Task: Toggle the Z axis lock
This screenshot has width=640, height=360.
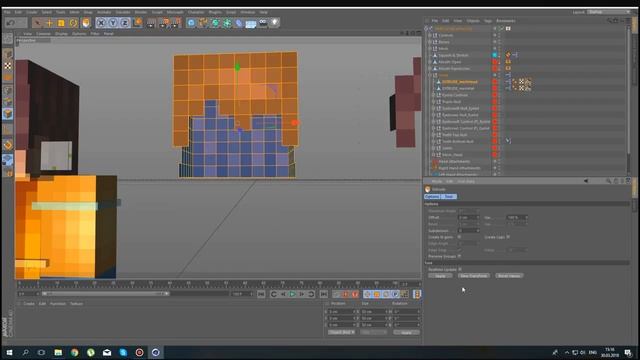Action: click(125, 23)
